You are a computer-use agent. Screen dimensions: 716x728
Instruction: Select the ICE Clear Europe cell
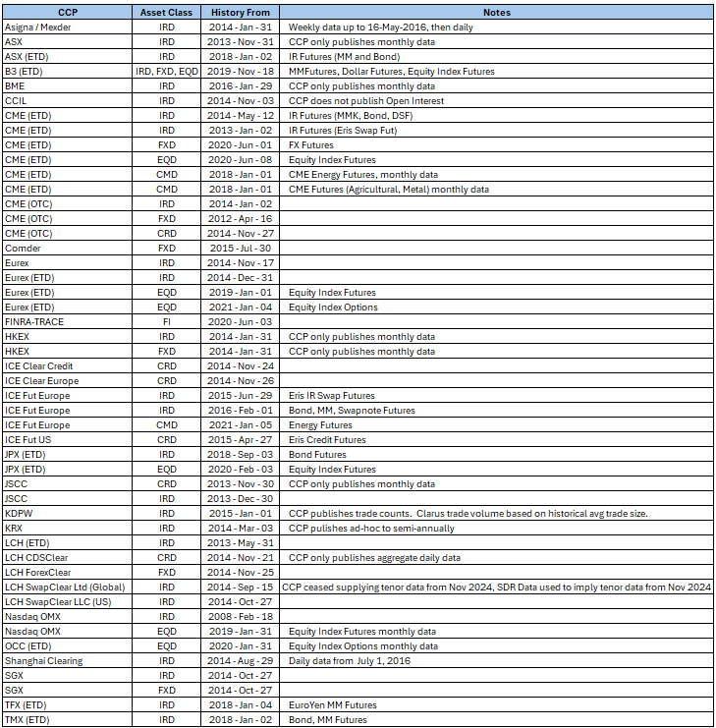click(x=68, y=381)
